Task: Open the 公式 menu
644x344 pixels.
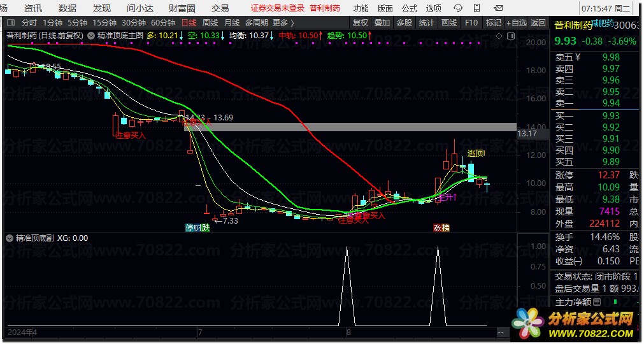Action: (409, 8)
